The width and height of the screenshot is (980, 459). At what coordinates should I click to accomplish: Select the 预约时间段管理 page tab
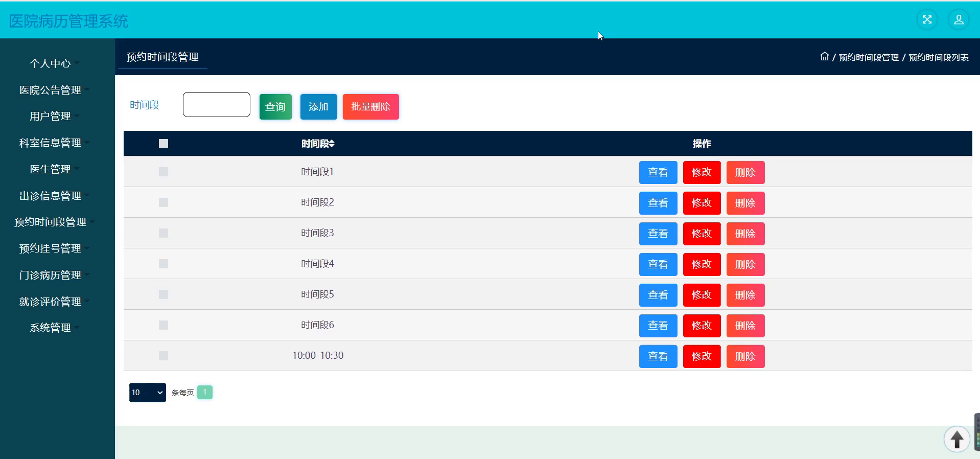(x=162, y=57)
